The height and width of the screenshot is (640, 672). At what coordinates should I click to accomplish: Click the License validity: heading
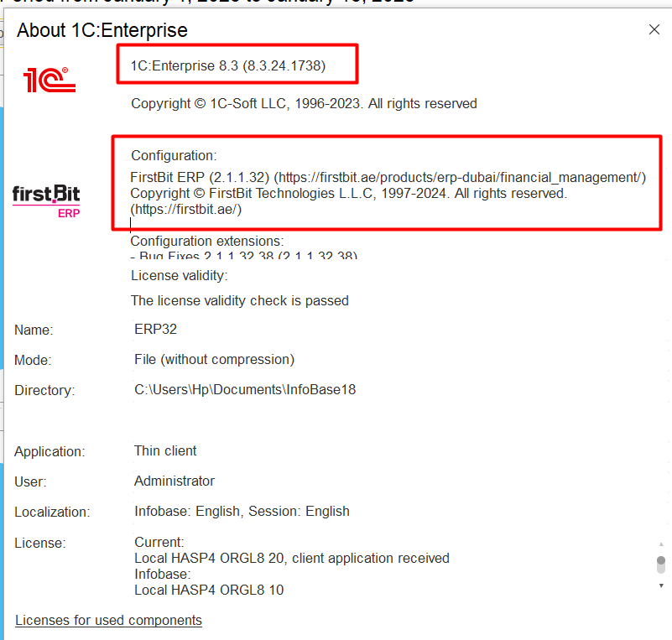[180, 275]
